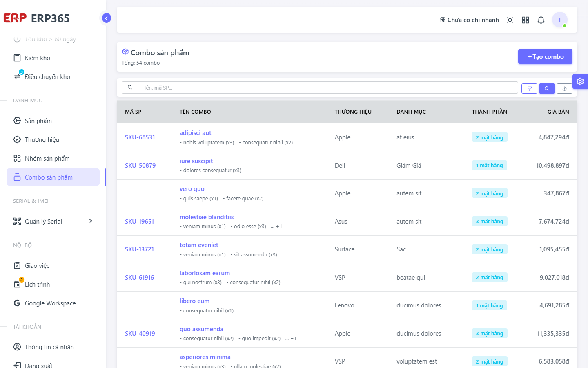Viewport: 588px width, 368px height.
Task: Open the apps grid icon in header
Action: click(526, 20)
